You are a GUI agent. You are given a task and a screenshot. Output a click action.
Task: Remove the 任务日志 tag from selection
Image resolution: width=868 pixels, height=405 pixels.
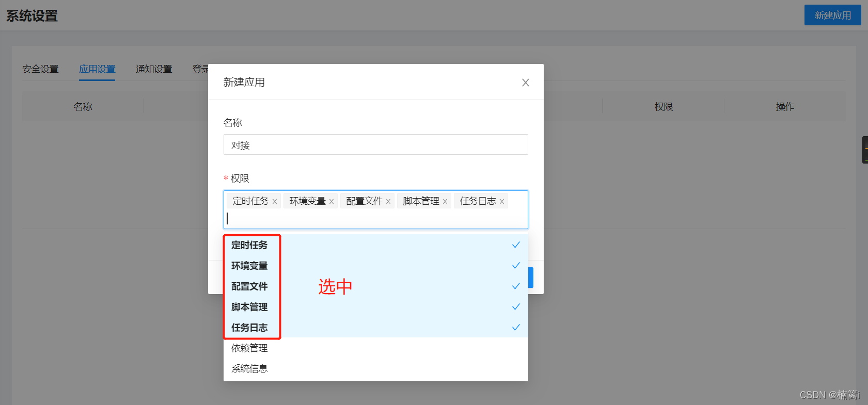pyautogui.click(x=502, y=202)
